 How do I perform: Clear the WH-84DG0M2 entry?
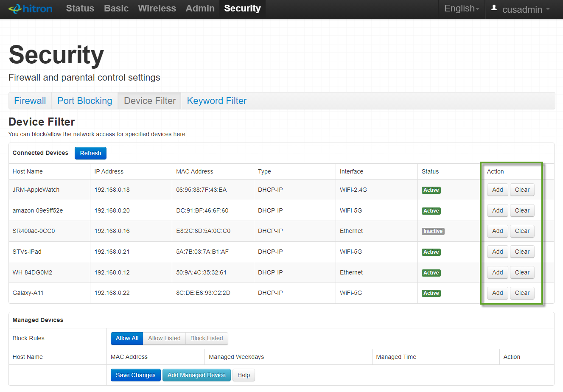tap(522, 272)
